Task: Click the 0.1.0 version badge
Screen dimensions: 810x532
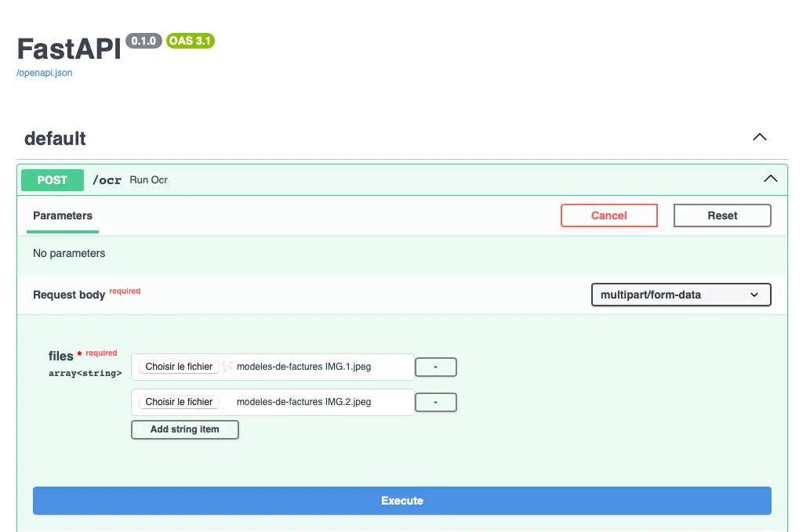Action: point(143,41)
